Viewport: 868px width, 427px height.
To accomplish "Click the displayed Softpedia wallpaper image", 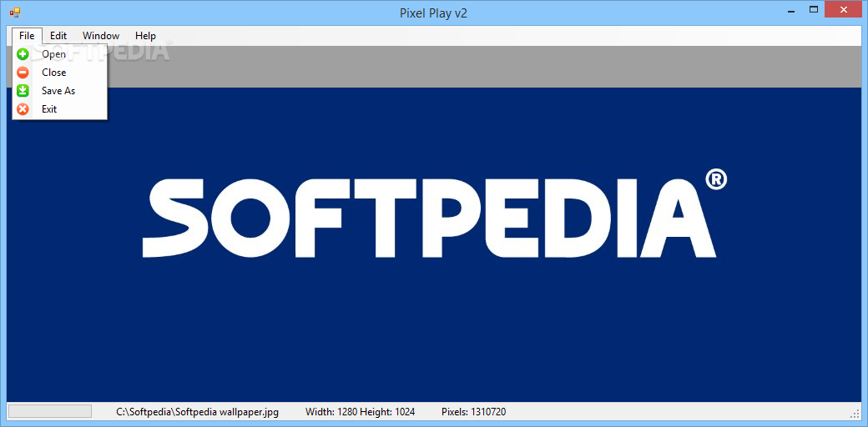I will 434,244.
